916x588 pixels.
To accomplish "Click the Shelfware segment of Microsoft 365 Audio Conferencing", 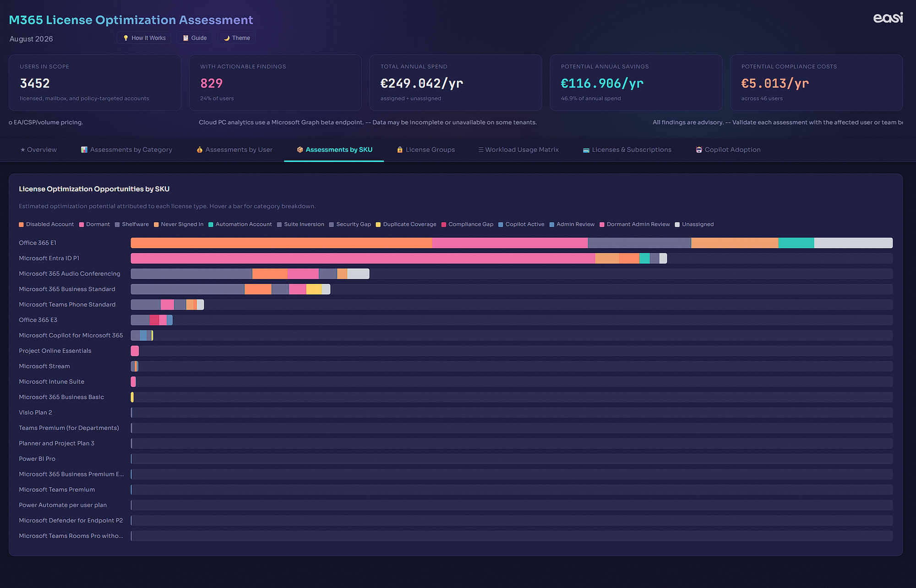I will tap(191, 274).
